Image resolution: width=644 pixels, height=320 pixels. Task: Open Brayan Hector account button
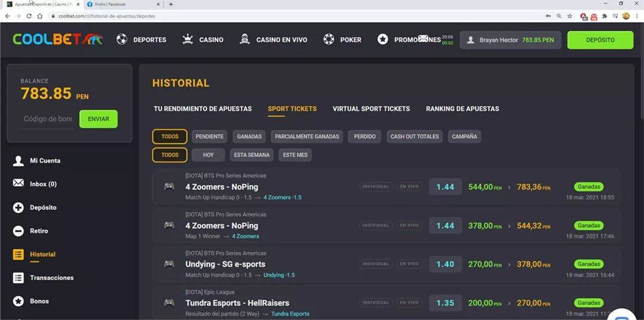510,40
